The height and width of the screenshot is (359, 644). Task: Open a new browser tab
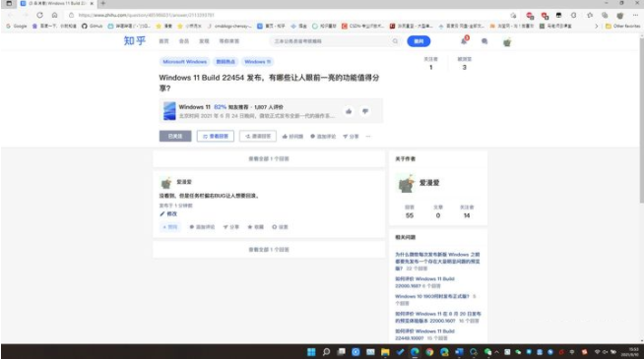point(103,3)
